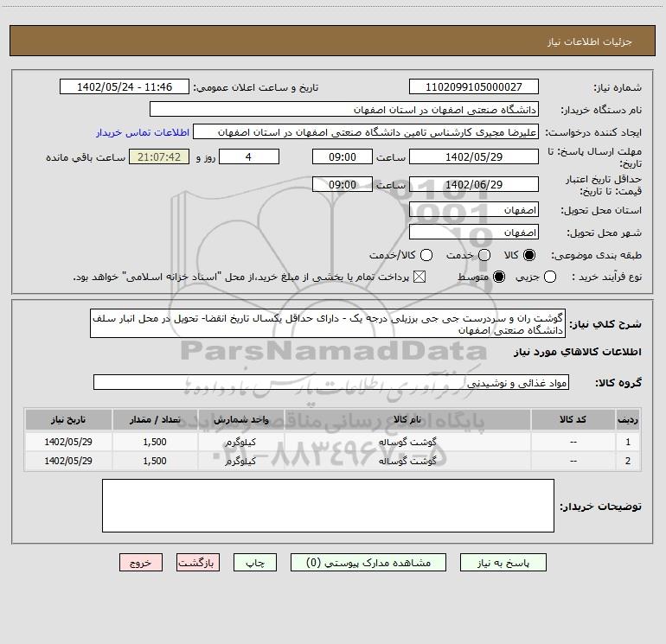Click the توضیحات خریدار text area
The width and height of the screenshot is (666, 644).
point(329,506)
